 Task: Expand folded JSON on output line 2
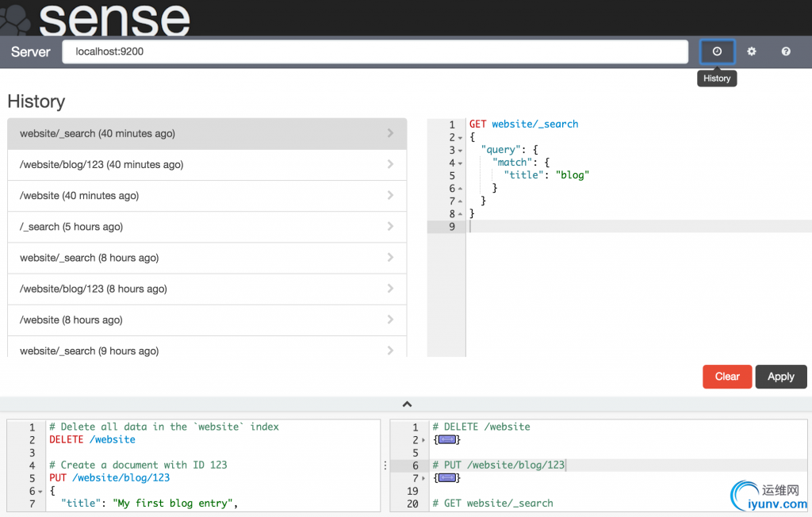pos(446,439)
